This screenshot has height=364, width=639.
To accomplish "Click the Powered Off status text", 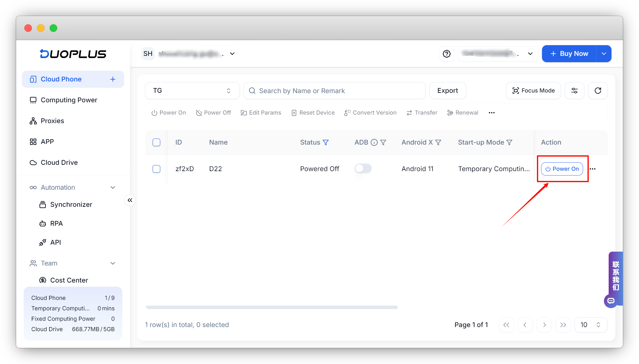I will [x=319, y=169].
